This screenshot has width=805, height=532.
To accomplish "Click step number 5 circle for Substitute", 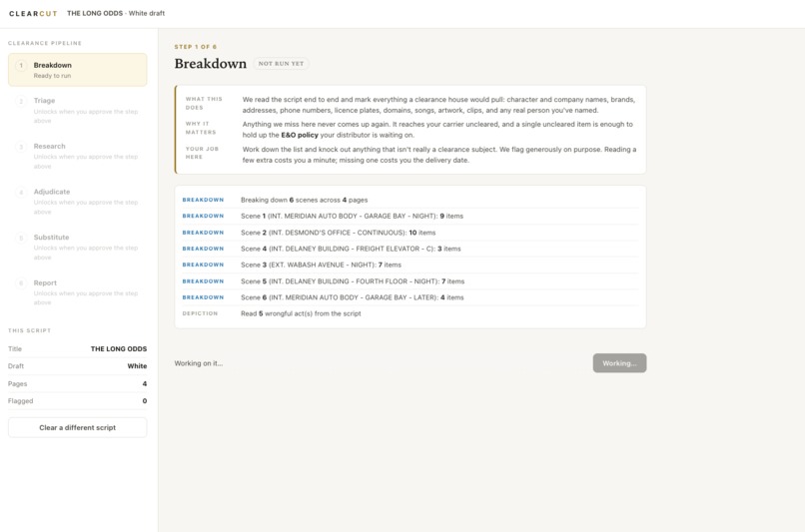I will [x=21, y=238].
